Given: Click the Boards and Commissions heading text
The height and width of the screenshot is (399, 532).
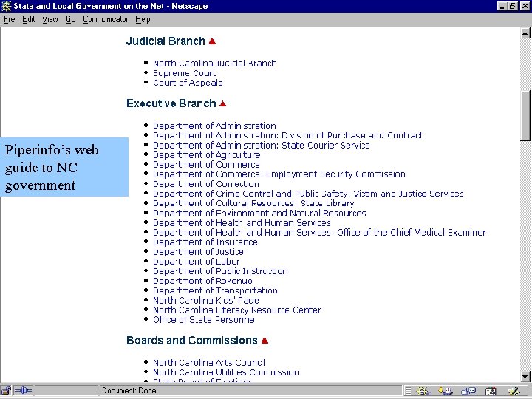Looking at the screenshot, I should point(191,341).
